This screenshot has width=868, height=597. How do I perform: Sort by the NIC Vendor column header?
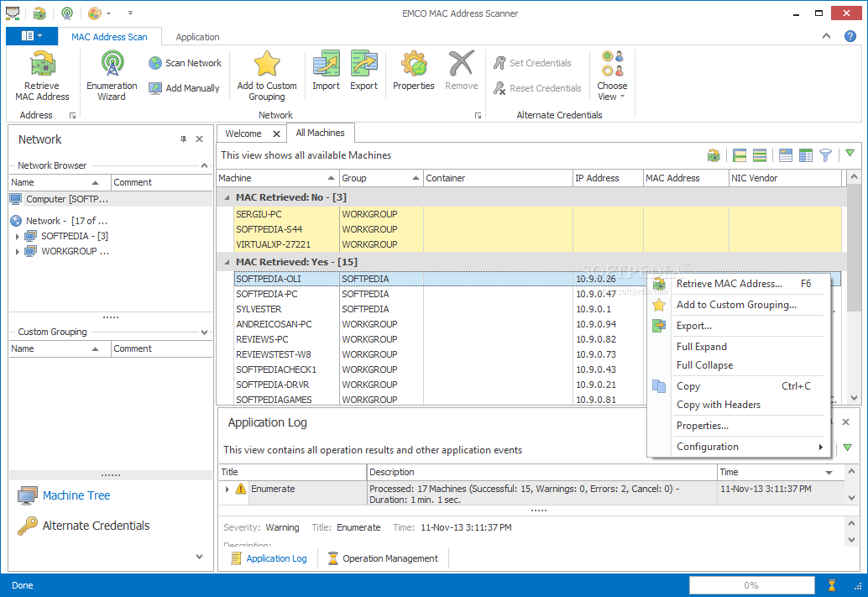784,178
